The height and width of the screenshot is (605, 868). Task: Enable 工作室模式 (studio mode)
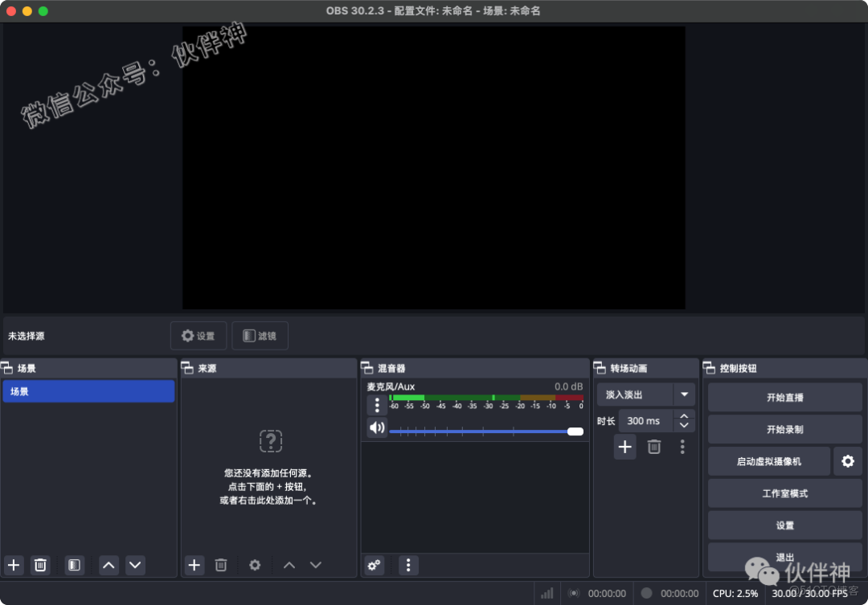[784, 493]
